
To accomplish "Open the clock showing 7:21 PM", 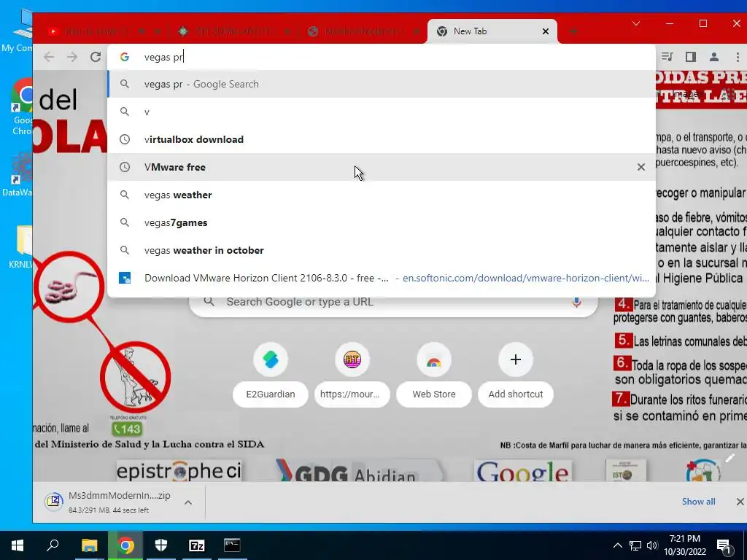I will coord(684,545).
